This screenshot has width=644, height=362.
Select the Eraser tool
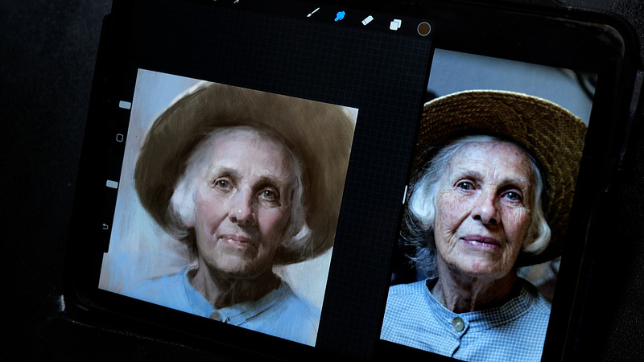(x=367, y=19)
